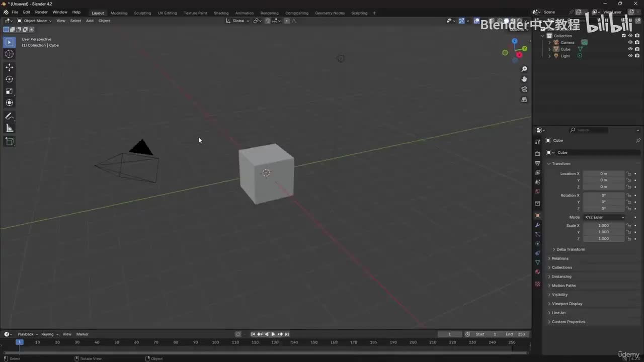Select the Transform tool

click(10, 103)
